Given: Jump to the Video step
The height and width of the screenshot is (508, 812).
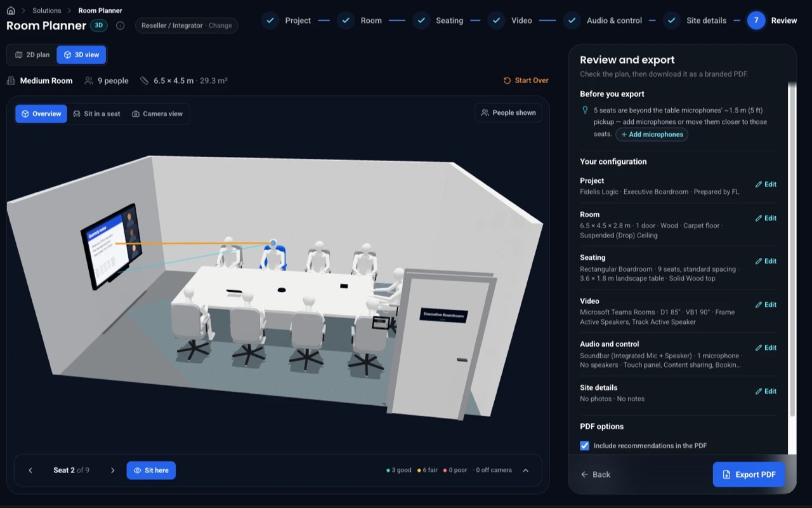Looking at the screenshot, I should tap(521, 20).
